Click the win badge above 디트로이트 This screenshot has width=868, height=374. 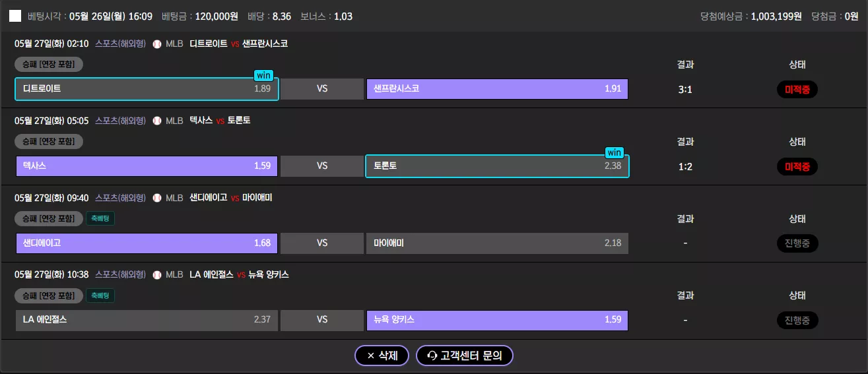(x=264, y=76)
